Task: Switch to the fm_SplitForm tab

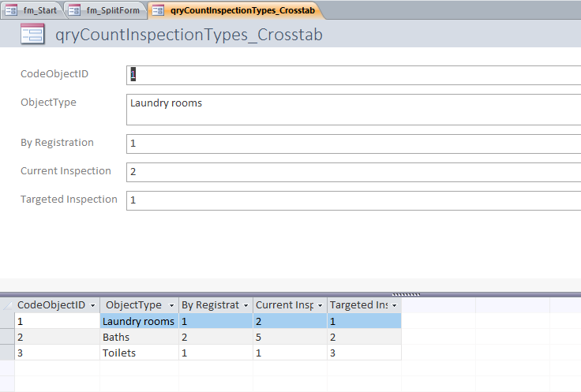Action: tap(106, 10)
